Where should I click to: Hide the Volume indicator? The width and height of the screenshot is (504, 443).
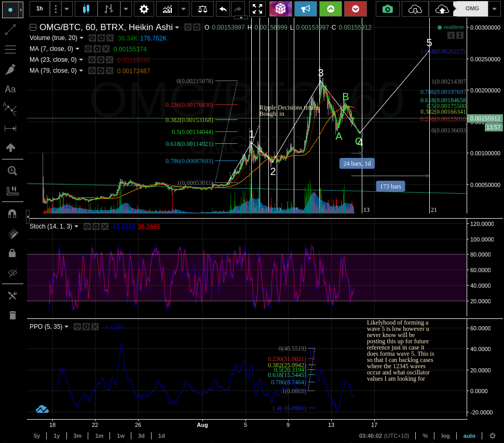coord(92,38)
